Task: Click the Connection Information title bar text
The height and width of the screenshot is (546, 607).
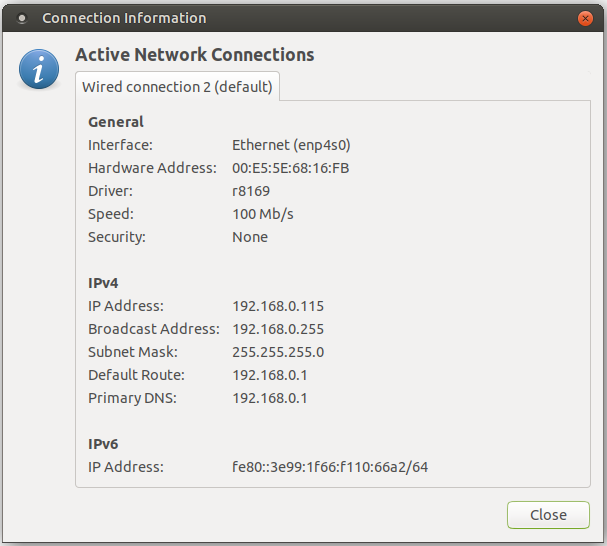Action: 124,18
